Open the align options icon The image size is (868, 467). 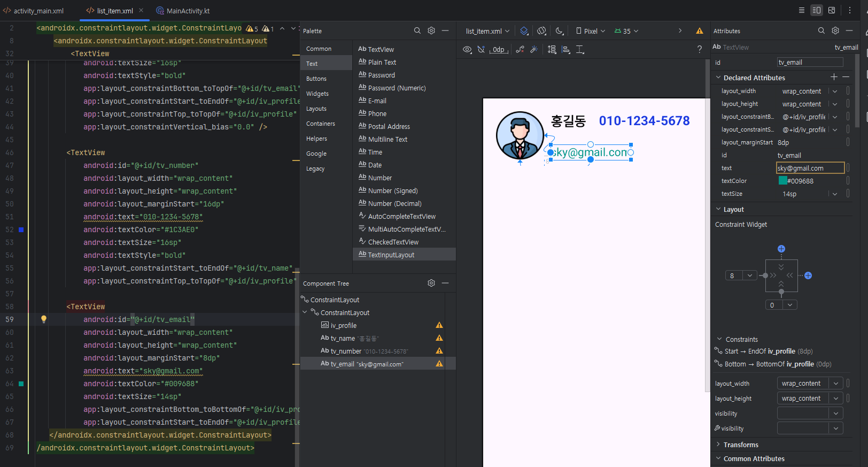pyautogui.click(x=566, y=50)
